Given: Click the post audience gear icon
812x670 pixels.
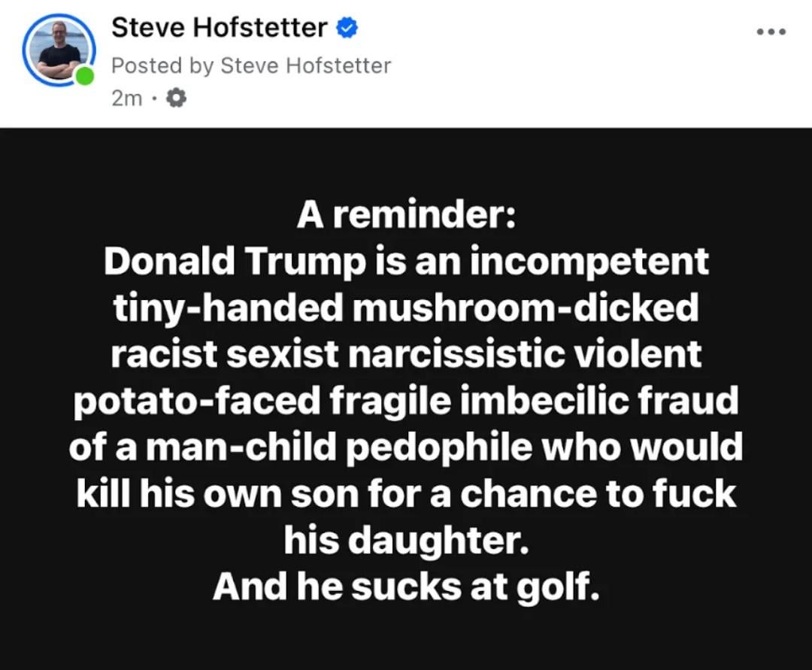Looking at the screenshot, I should click(176, 98).
